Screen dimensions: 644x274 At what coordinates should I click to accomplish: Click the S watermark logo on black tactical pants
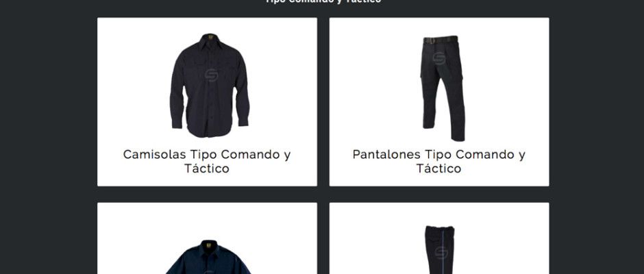click(x=438, y=58)
